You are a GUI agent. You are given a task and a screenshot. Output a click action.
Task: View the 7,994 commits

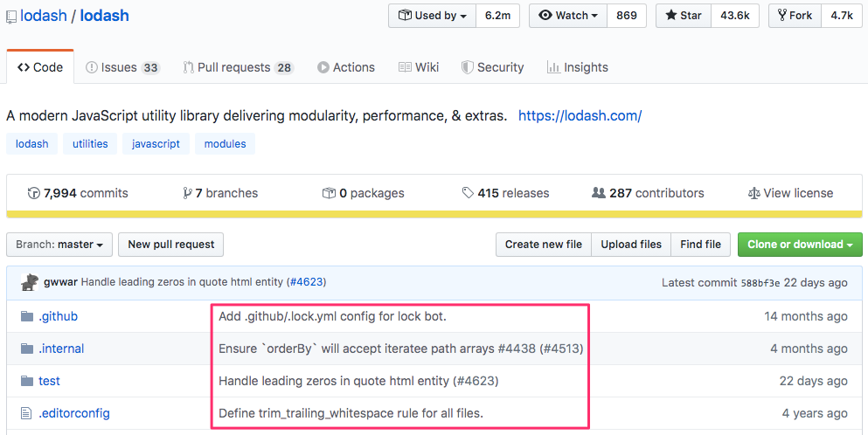pos(78,193)
